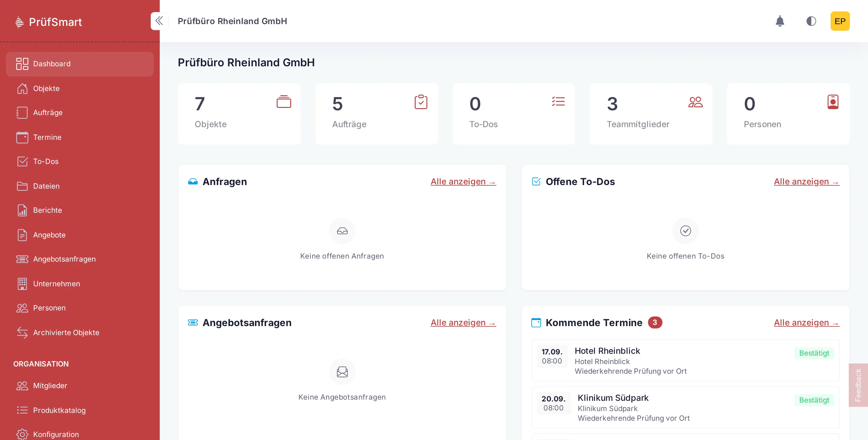The width and height of the screenshot is (868, 440).
Task: Click the Angebotsanfragen panel header icon
Action: 193,322
